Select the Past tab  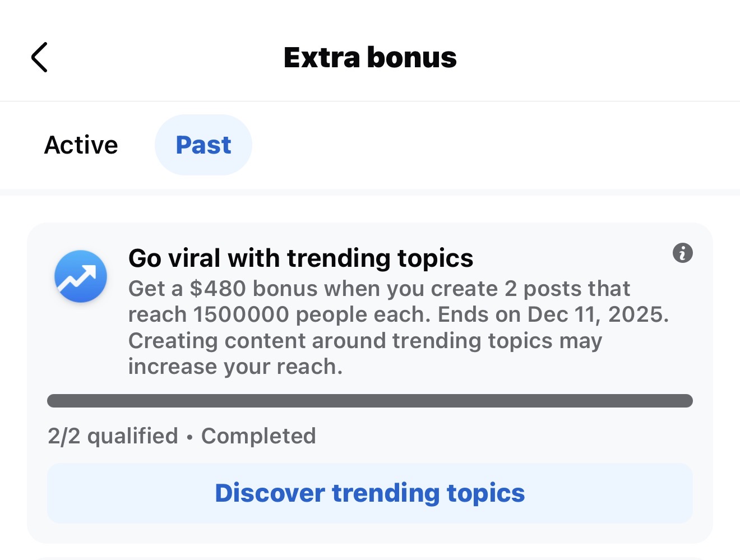click(203, 145)
